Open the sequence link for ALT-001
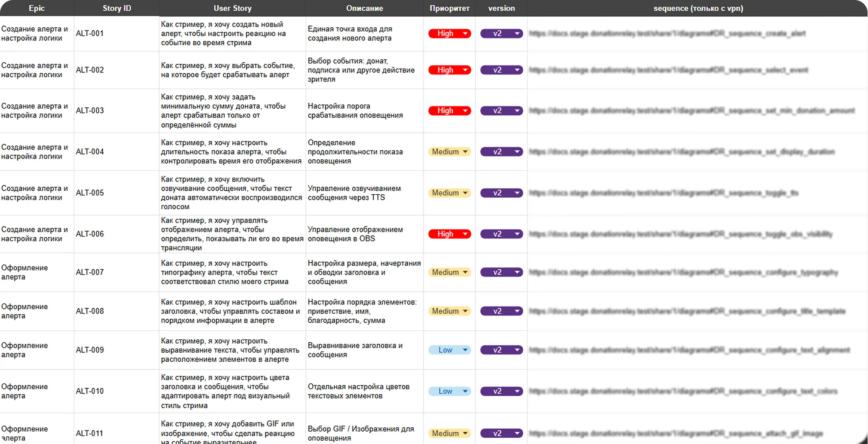 pos(668,34)
